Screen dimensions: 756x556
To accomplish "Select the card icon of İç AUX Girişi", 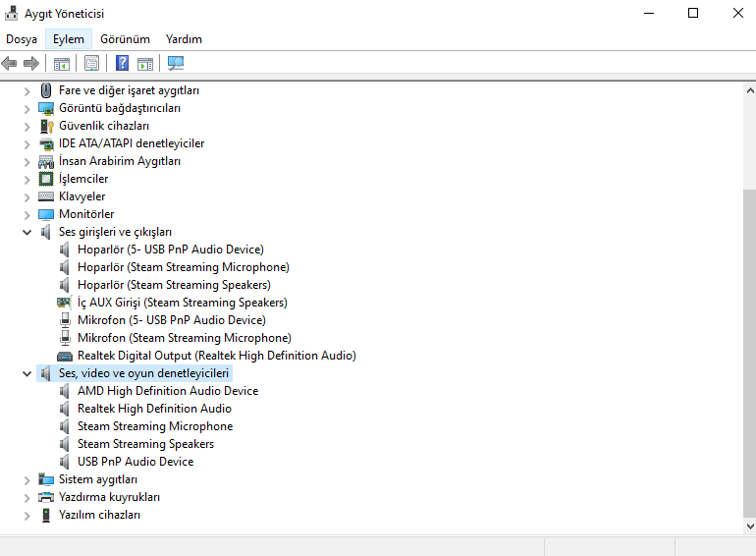I will coord(64,303).
